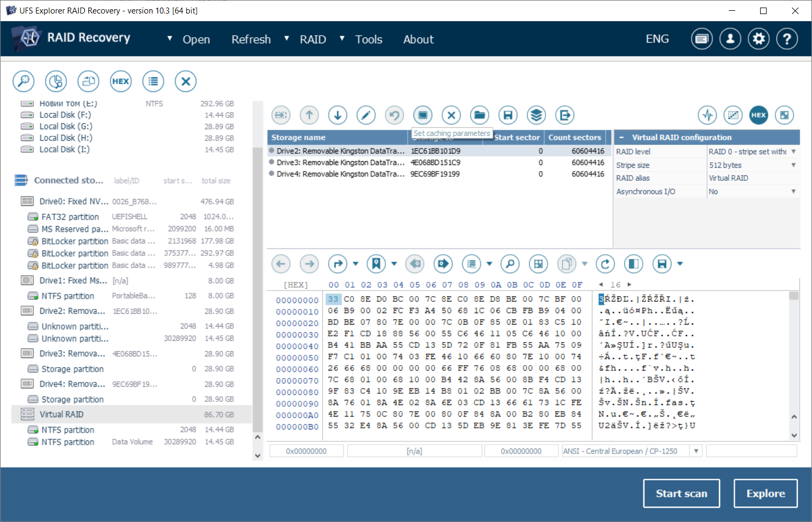Viewport: 812px width, 522px height.
Task: Open the About menu
Action: [418, 39]
